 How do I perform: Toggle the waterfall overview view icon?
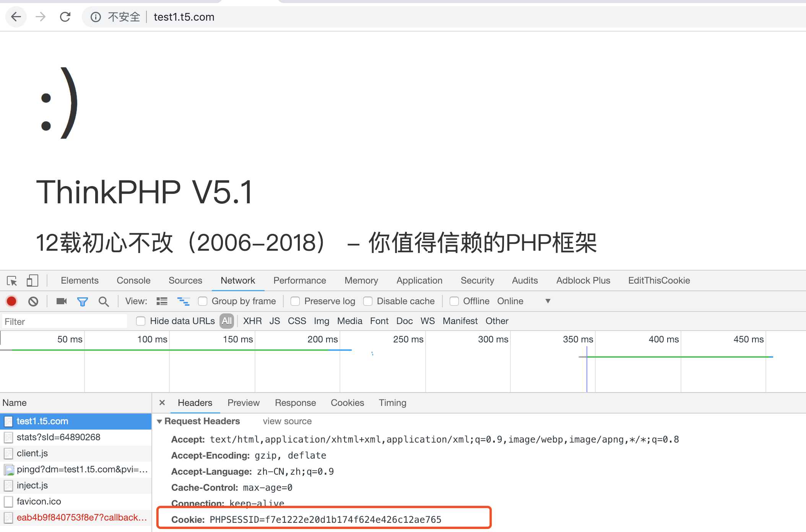point(184,302)
